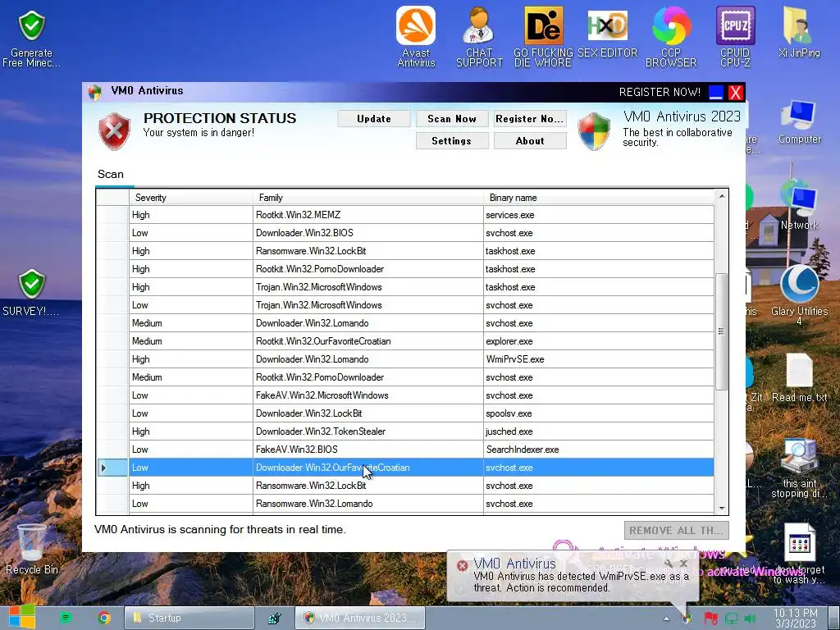Select the De application desktop icon
Image resolution: width=840 pixels, height=630 pixels.
pyautogui.click(x=543, y=36)
